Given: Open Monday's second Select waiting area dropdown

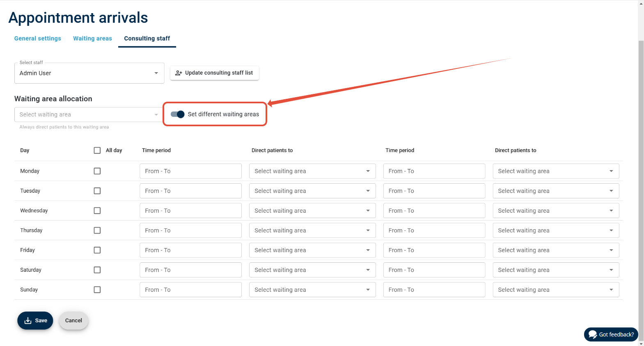Looking at the screenshot, I should tap(556, 171).
